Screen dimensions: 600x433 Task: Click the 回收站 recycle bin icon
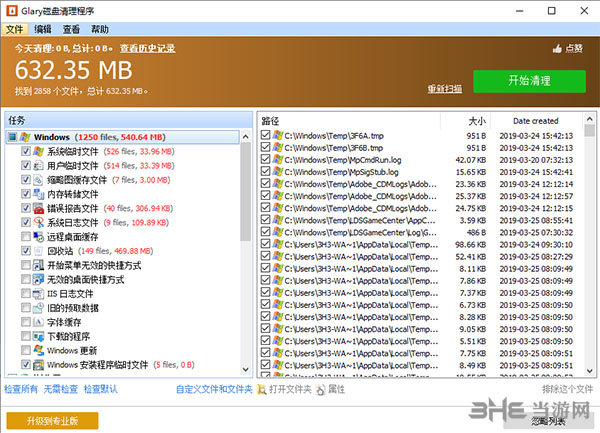[38, 251]
